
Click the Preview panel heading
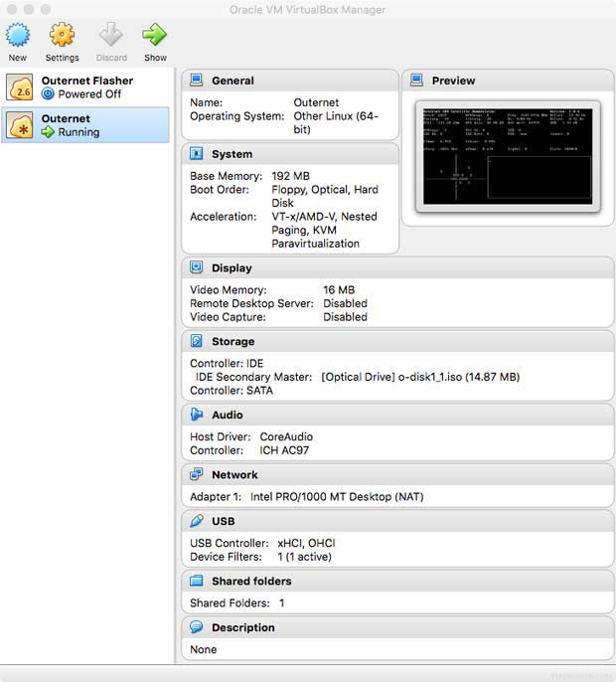click(x=453, y=81)
